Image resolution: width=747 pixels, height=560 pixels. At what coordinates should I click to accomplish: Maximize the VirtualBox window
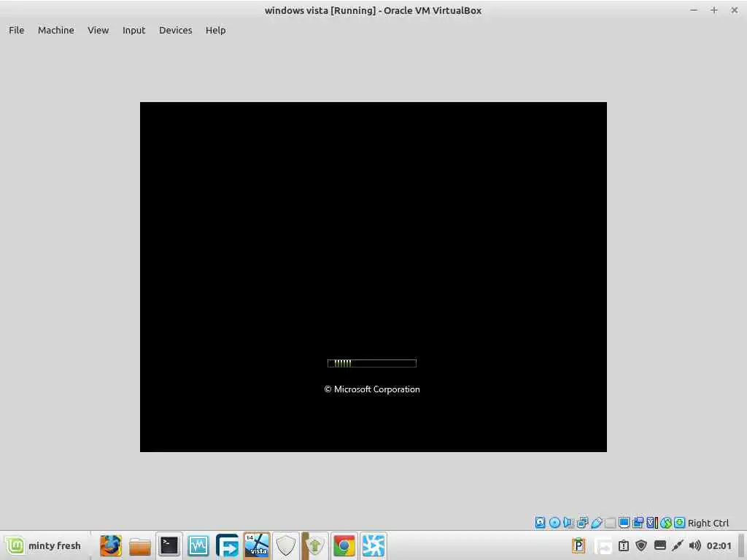713,10
